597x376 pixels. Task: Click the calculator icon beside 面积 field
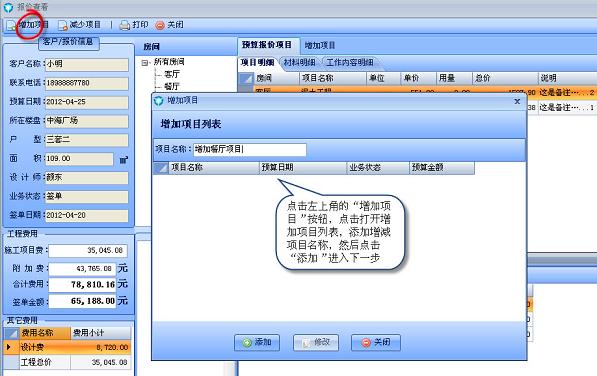[x=124, y=160]
